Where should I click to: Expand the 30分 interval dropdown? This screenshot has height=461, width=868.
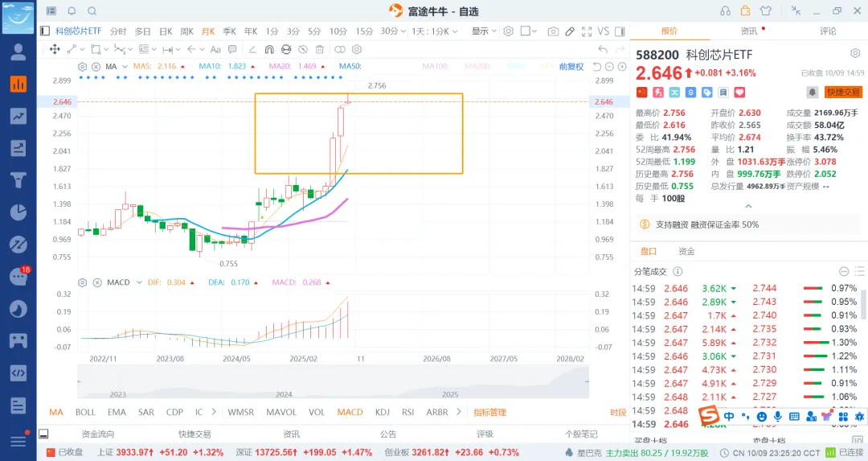403,31
